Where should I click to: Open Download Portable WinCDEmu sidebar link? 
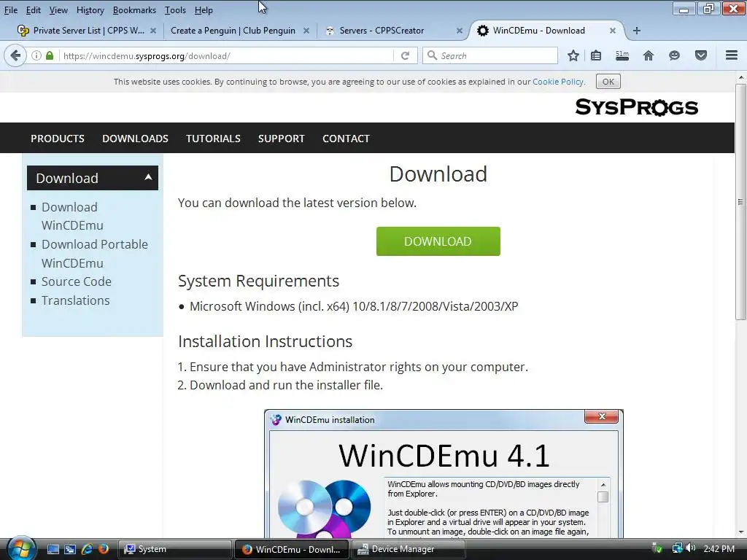tap(95, 253)
